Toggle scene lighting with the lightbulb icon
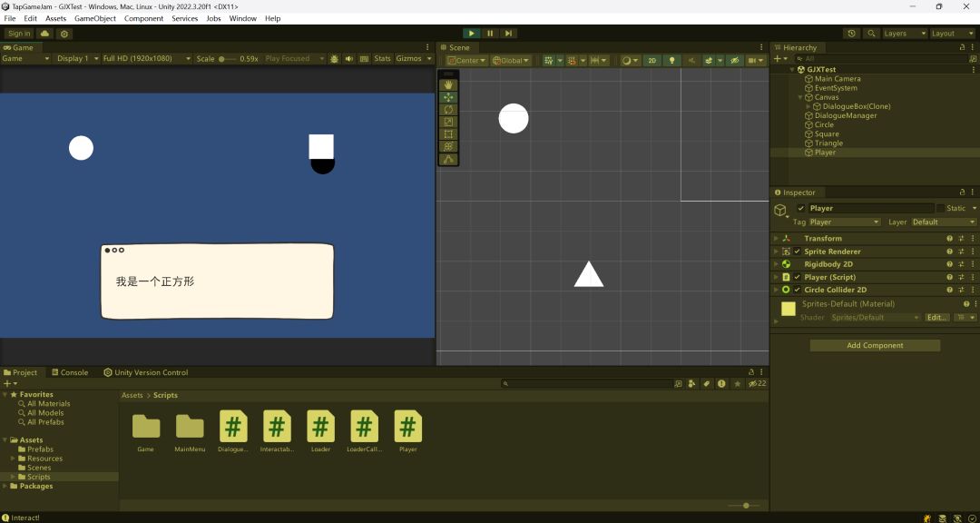Screen dimensions: 980x523 point(671,61)
